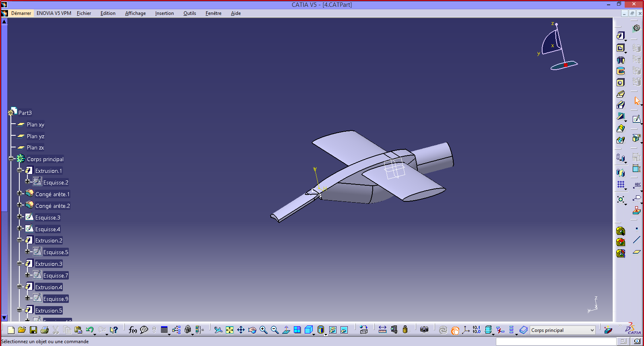The width and height of the screenshot is (644, 346).
Task: Select the Pan view tool
Action: pos(241,330)
